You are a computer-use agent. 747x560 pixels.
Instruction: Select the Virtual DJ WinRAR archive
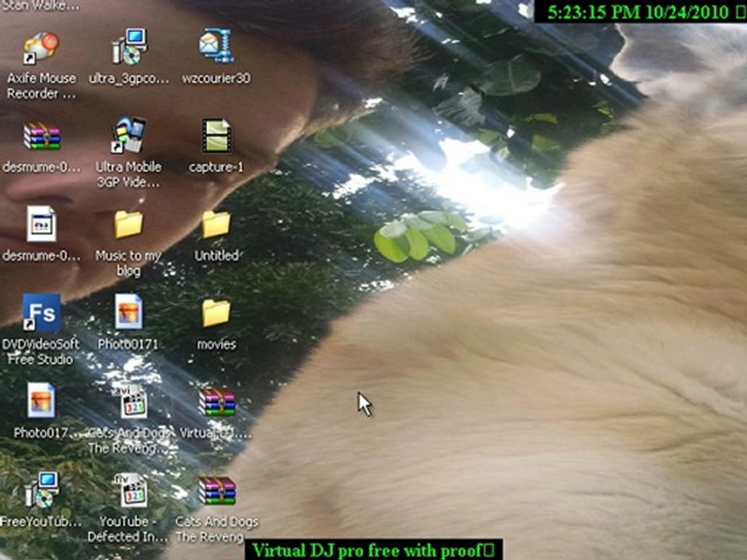[217, 402]
